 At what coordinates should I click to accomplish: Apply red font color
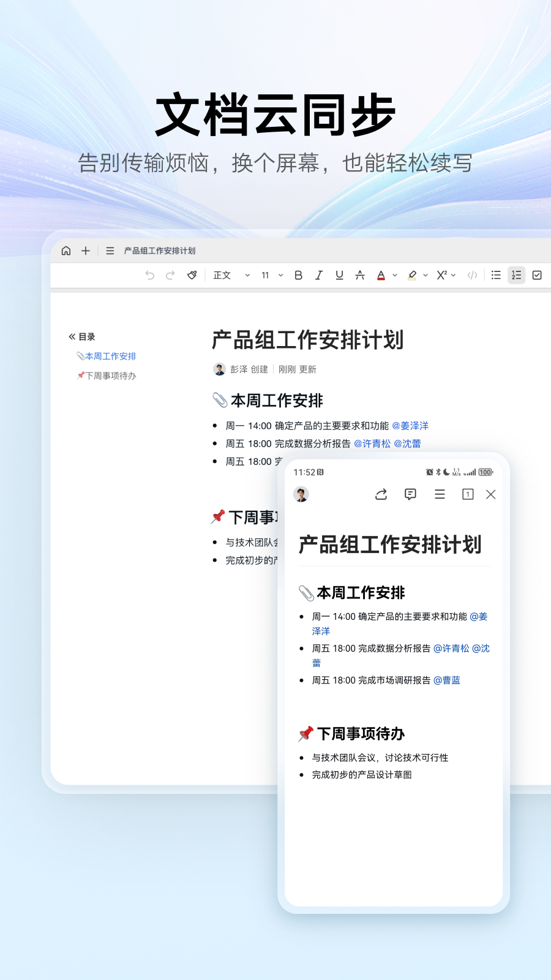click(x=381, y=276)
